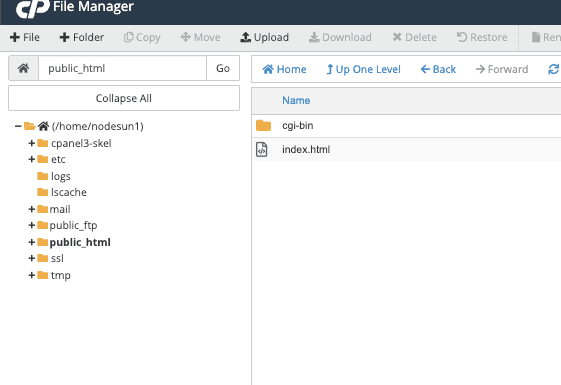561x385 pixels.
Task: Click the Download toolbar button
Action: pos(340,37)
